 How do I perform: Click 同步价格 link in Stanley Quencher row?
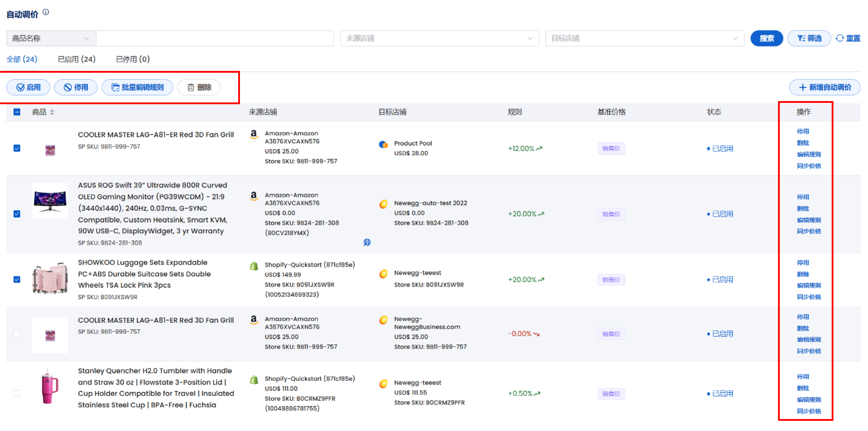[809, 411]
